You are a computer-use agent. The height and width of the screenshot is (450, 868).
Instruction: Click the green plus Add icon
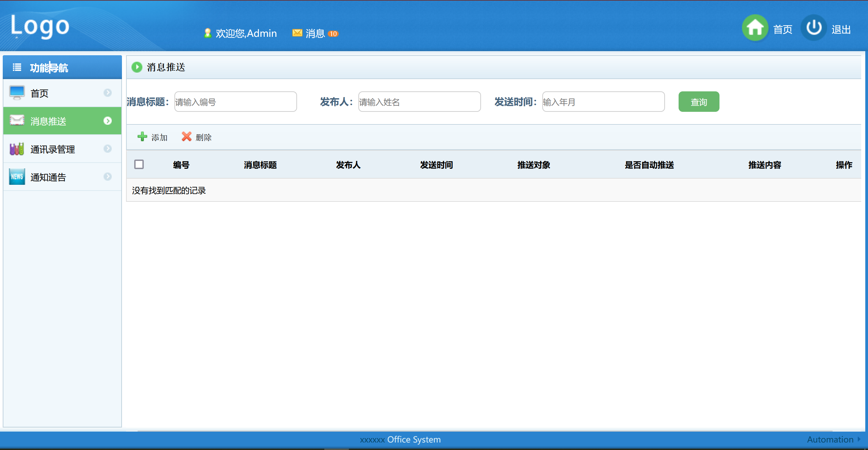click(x=142, y=137)
